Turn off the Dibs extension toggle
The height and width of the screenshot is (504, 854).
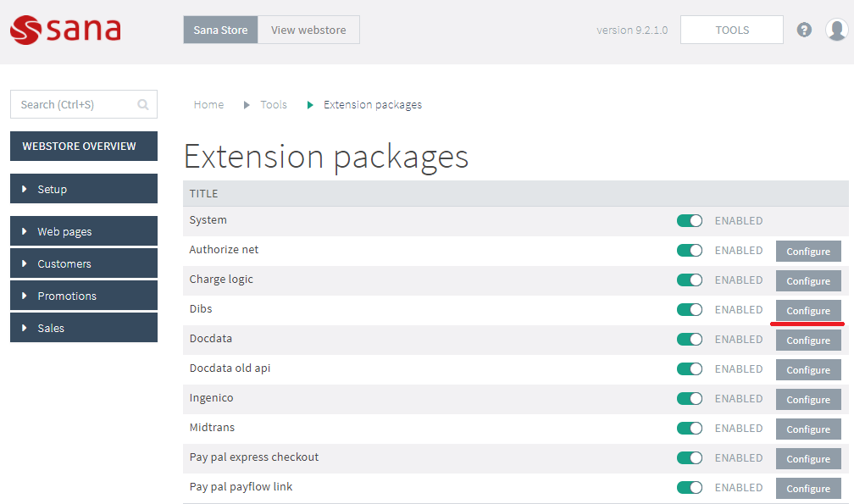690,310
